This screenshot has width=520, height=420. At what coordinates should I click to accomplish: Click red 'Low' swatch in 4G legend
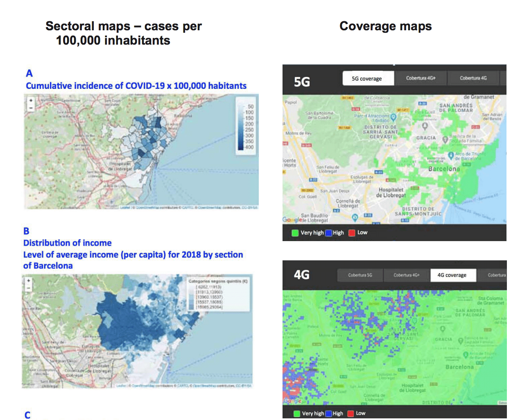(x=351, y=413)
